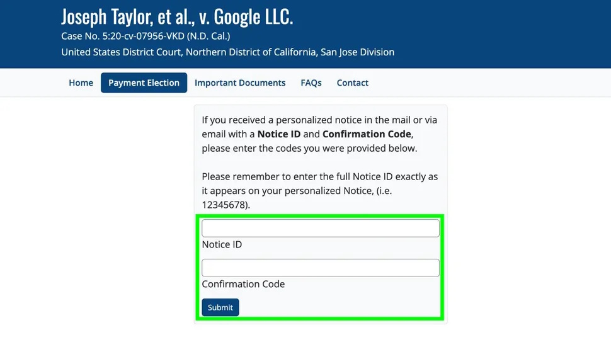Open the Important Documents page

coord(240,82)
